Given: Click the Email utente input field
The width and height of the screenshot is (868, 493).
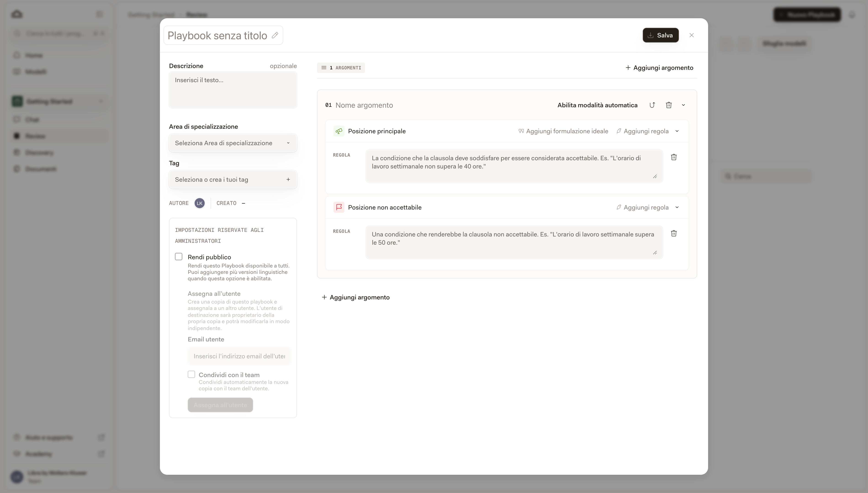Looking at the screenshot, I should (x=239, y=356).
